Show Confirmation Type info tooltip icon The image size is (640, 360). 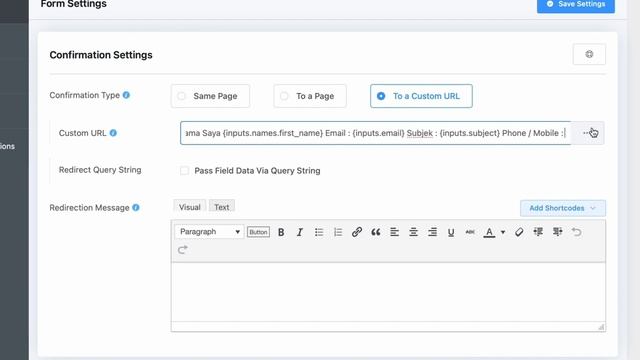coord(126,95)
